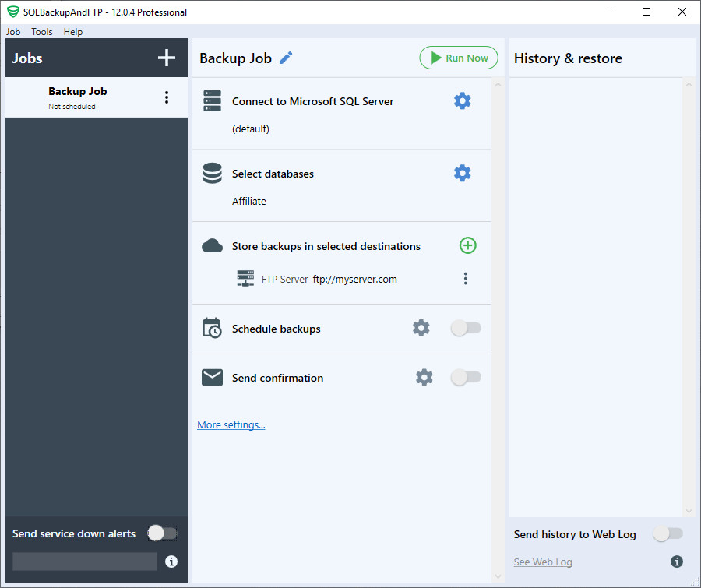
Task: Add a new job with plus icon
Action: click(x=167, y=58)
